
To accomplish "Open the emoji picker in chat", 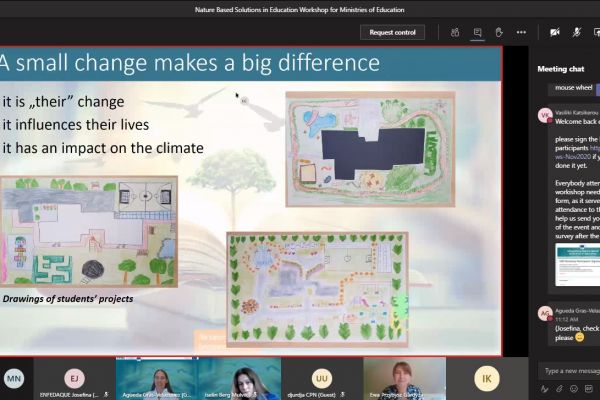I will point(574,389).
